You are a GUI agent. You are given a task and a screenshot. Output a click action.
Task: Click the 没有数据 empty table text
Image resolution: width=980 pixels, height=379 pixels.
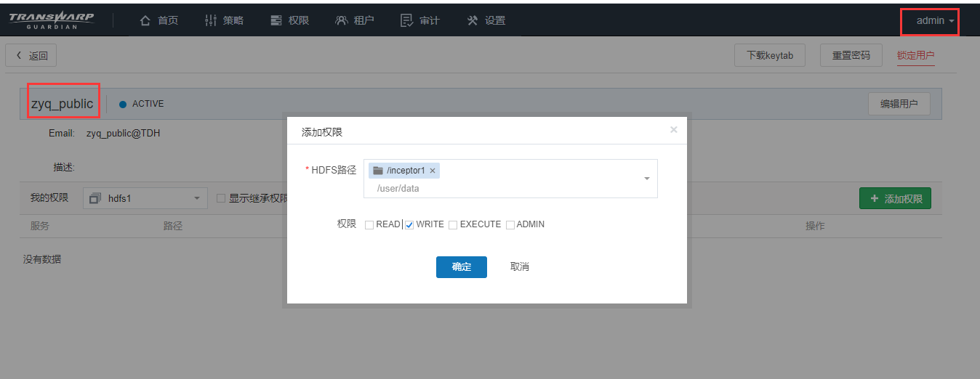pyautogui.click(x=42, y=259)
